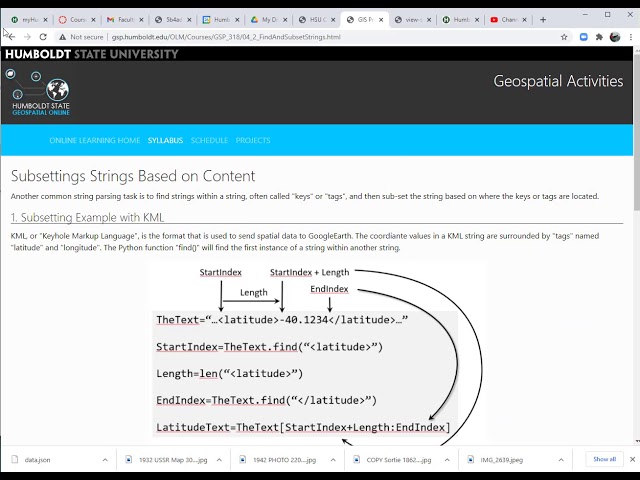The height and width of the screenshot is (480, 640).
Task: Click the Humboldt State University header
Action: click(92, 54)
